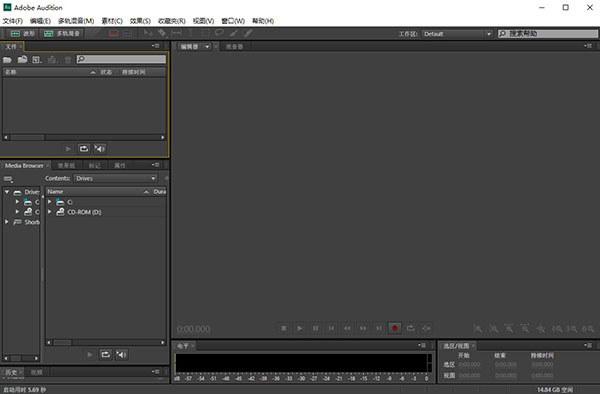
Task: Click the Pause transport button
Action: pyautogui.click(x=315, y=328)
